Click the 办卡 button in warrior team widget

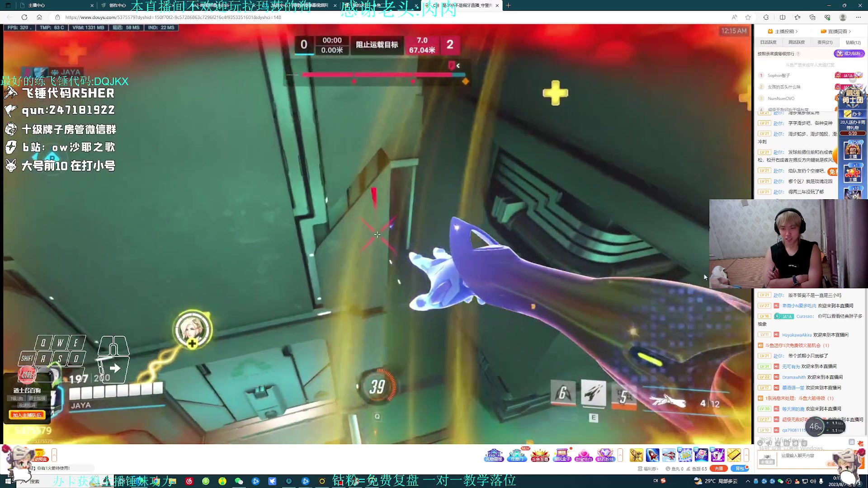[x=853, y=114]
